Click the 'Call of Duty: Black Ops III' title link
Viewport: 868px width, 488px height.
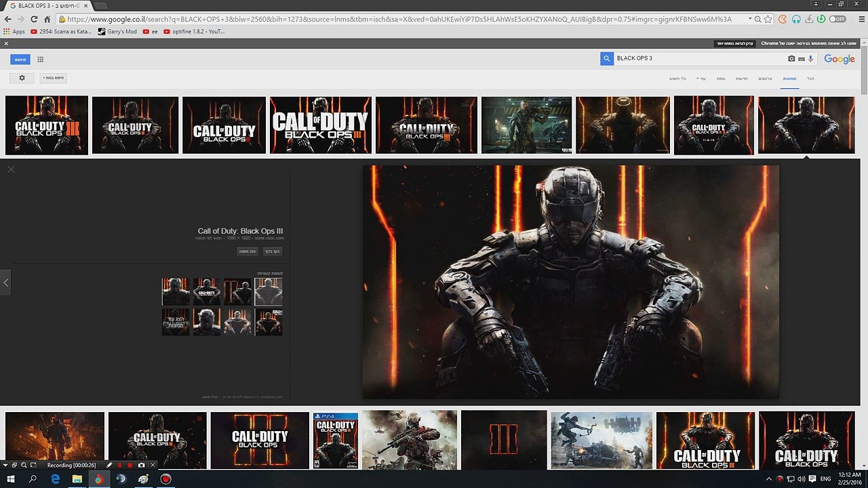[x=240, y=231]
